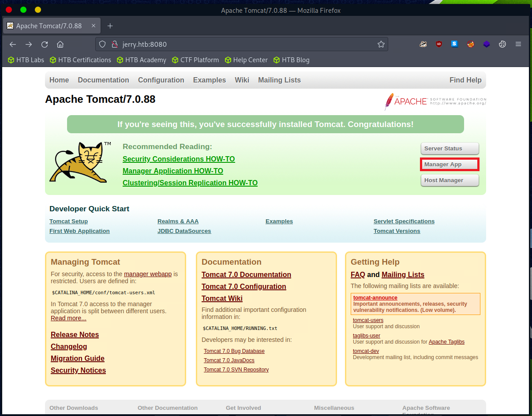532x416 pixels.
Task: Open a new tab with the plus button
Action: pyautogui.click(x=110, y=26)
